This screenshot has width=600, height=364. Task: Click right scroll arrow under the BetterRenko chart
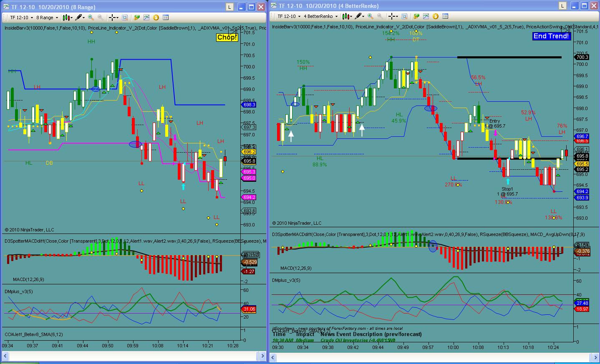(x=595, y=357)
